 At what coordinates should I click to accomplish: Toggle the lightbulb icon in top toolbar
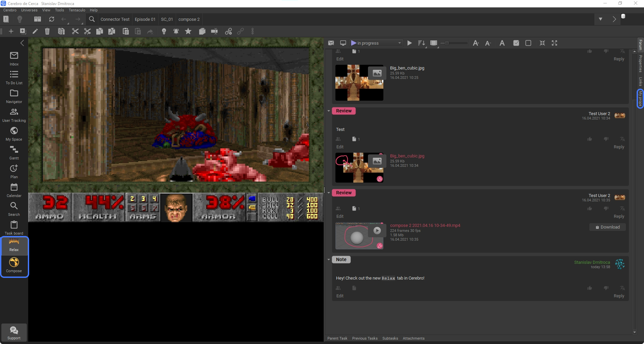click(19, 19)
